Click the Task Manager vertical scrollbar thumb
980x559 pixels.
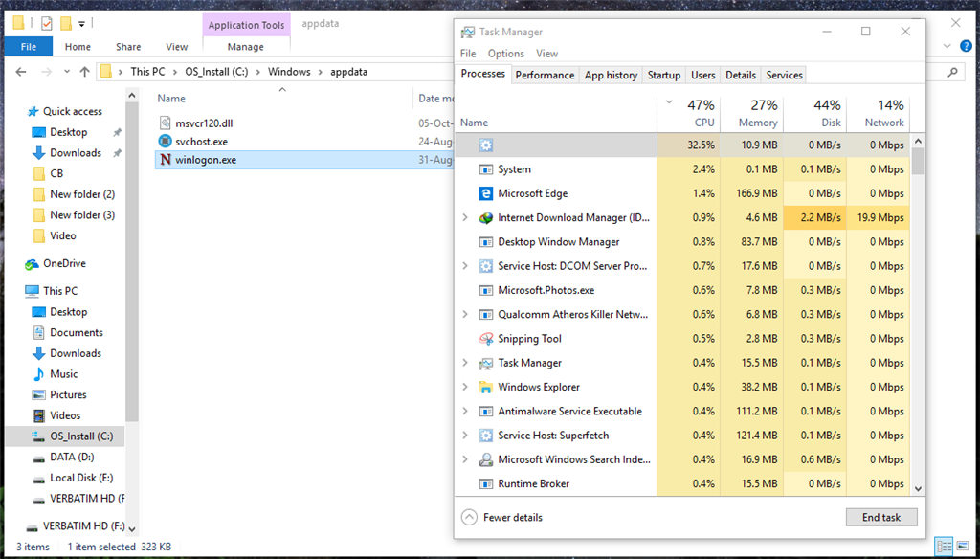coord(918,161)
